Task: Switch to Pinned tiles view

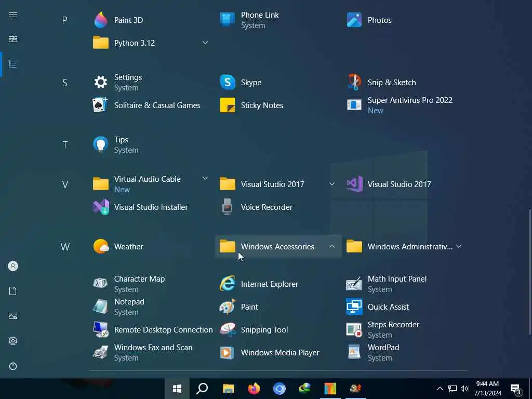Action: click(13, 39)
